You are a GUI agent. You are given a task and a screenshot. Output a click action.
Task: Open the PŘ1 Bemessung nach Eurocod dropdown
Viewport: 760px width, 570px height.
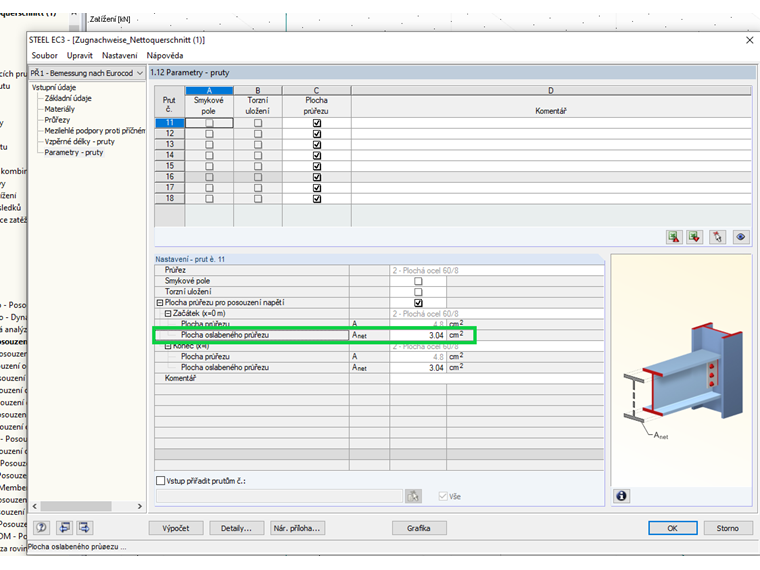click(87, 73)
